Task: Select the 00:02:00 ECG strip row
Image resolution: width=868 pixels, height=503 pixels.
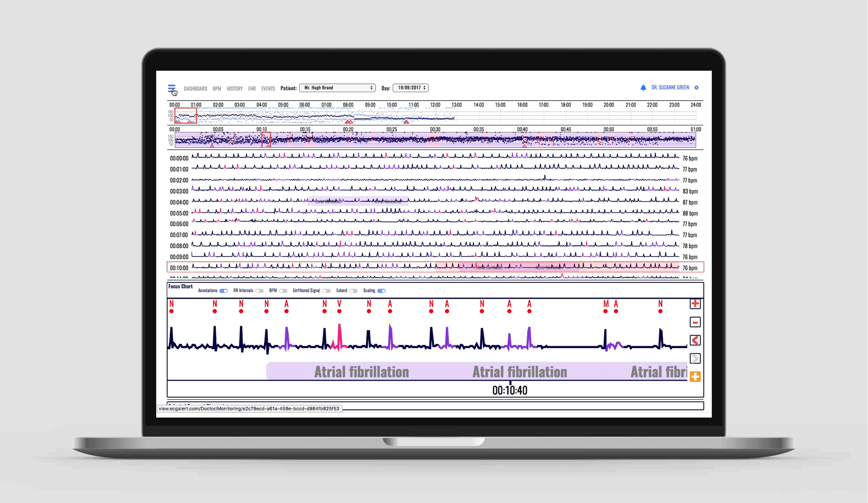Action: [435, 180]
